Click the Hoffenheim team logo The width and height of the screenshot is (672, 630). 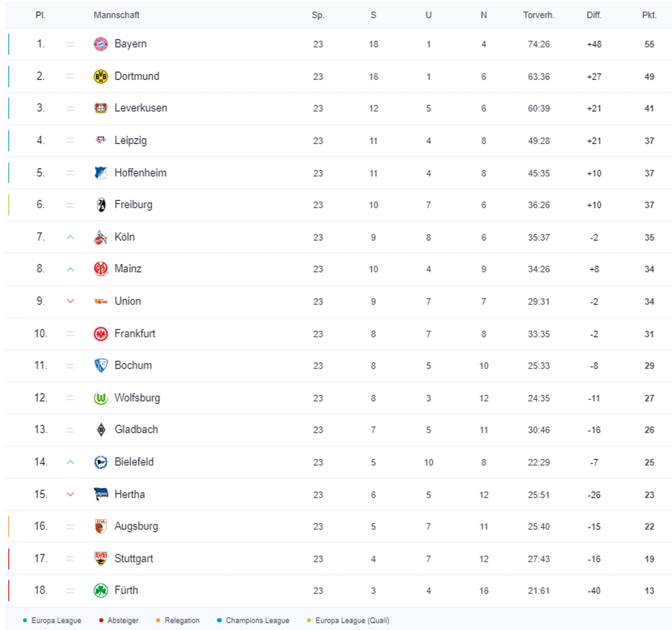[x=101, y=173]
